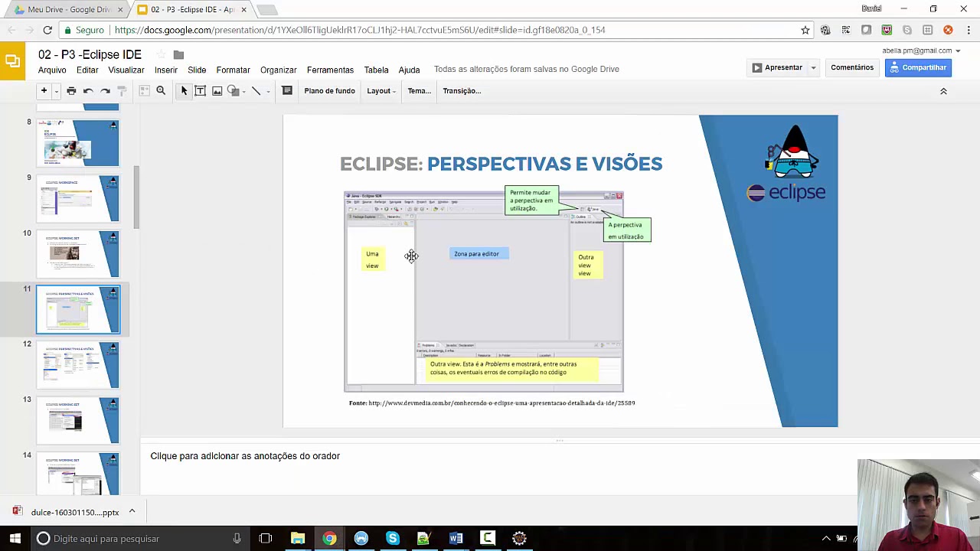Open the Tabela menu
The image size is (980, 551).
(376, 70)
